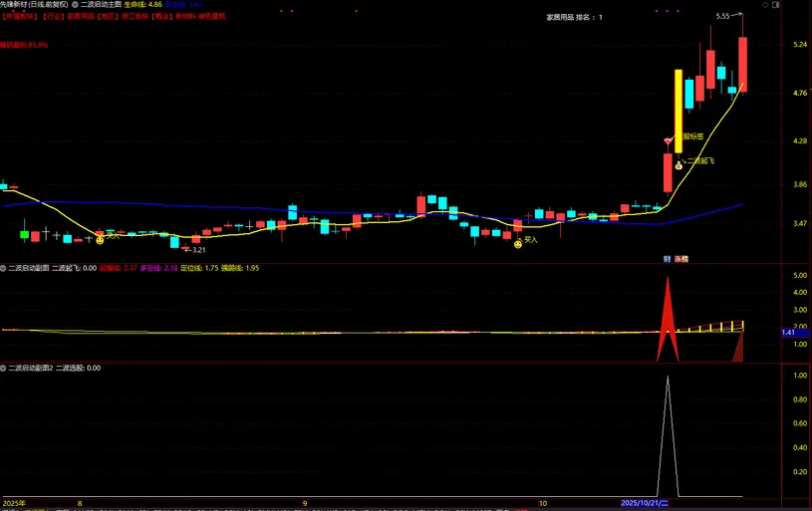This screenshot has height=511, width=812.
Task: Click month 8 on the time axis
Action: coord(80,503)
